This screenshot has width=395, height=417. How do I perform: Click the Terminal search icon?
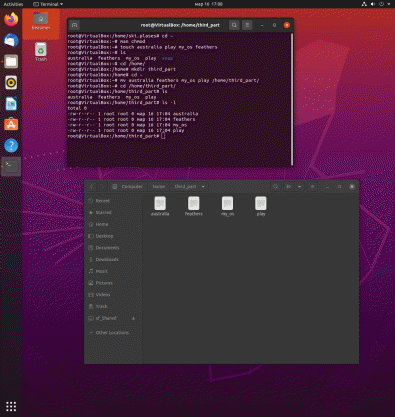pos(234,25)
